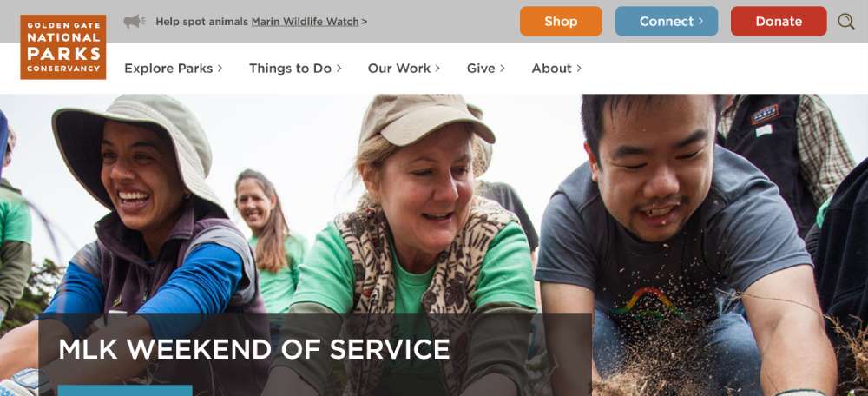Click the arrow after Marin Wildlife Watch
This screenshot has height=396, width=868.
[364, 22]
